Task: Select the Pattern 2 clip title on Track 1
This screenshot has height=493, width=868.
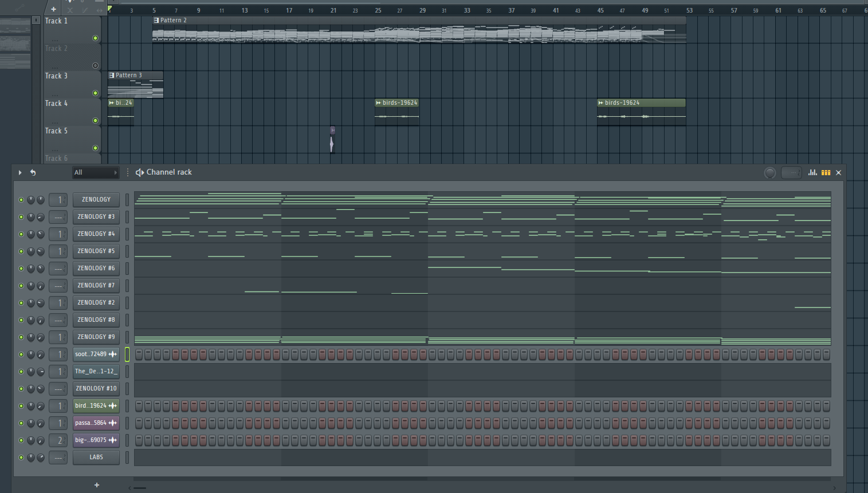Action: tap(174, 20)
